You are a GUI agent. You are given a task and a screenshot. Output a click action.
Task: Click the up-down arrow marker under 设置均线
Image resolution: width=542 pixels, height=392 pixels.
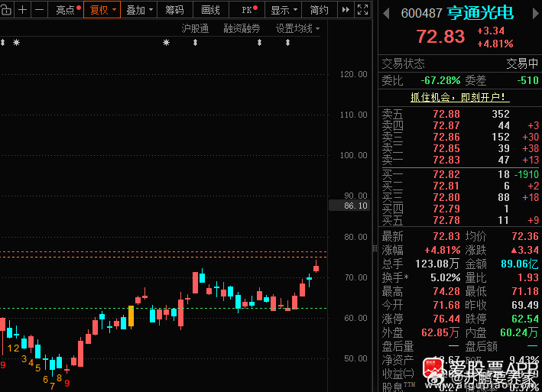click(x=287, y=43)
